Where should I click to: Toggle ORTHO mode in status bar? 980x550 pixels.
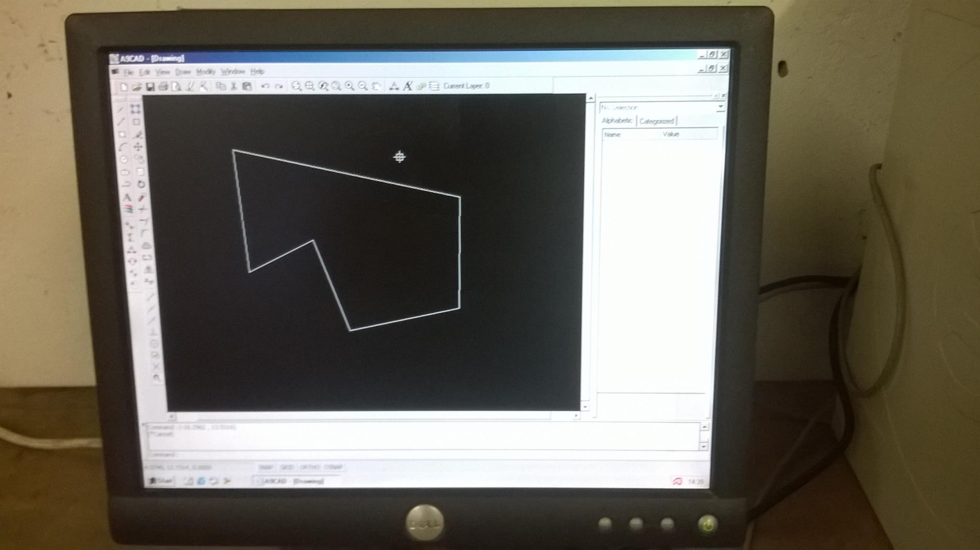[x=310, y=467]
